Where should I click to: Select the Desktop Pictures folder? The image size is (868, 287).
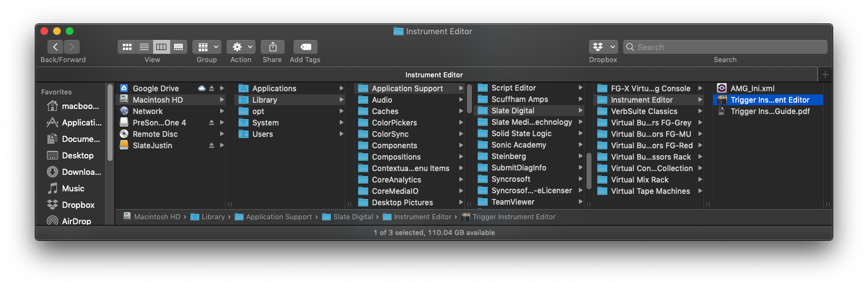(410, 203)
